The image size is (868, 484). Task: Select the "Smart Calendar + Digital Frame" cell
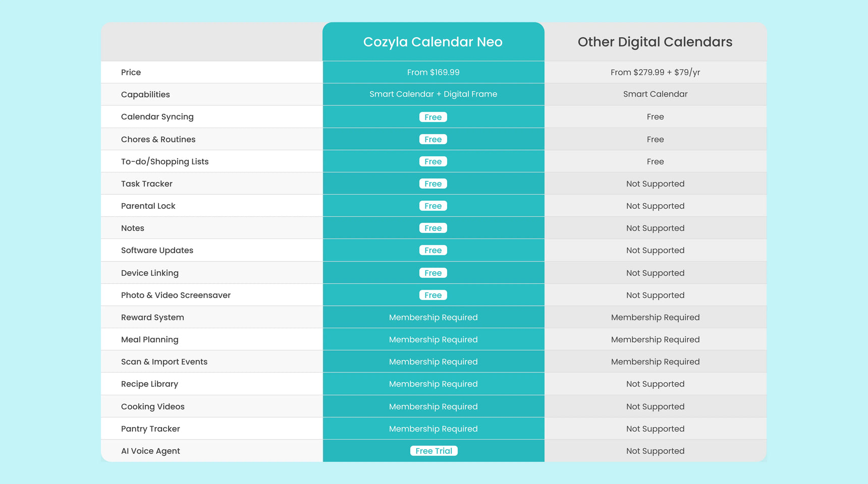pyautogui.click(x=433, y=94)
